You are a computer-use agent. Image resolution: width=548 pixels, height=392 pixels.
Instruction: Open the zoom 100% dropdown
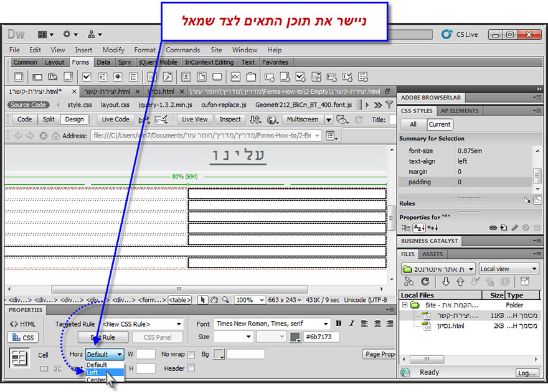tap(261, 300)
